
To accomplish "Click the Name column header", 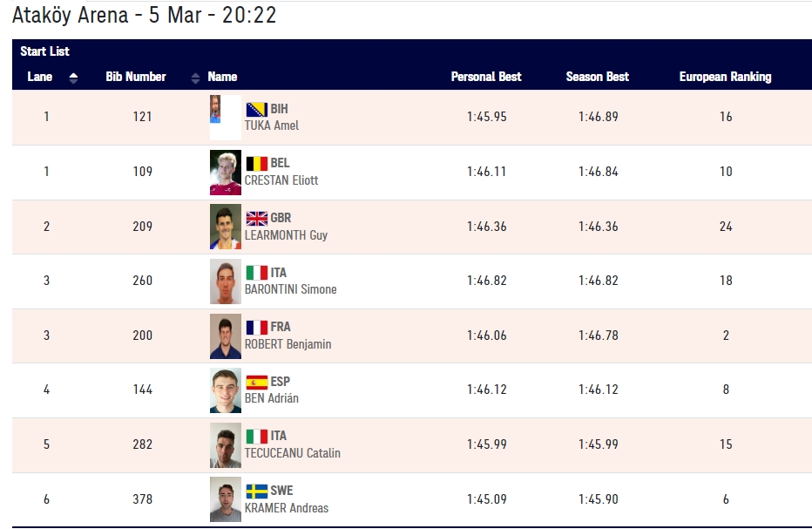I will (x=222, y=77).
